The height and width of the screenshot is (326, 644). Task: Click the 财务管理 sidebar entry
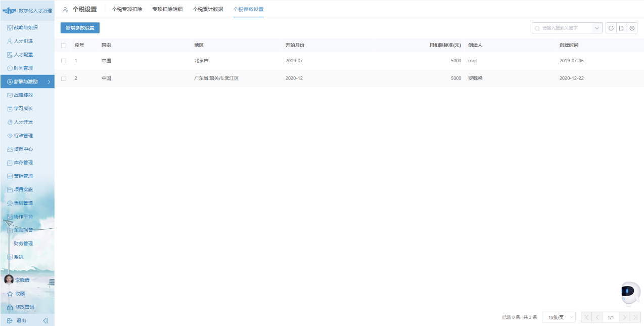pos(24,243)
